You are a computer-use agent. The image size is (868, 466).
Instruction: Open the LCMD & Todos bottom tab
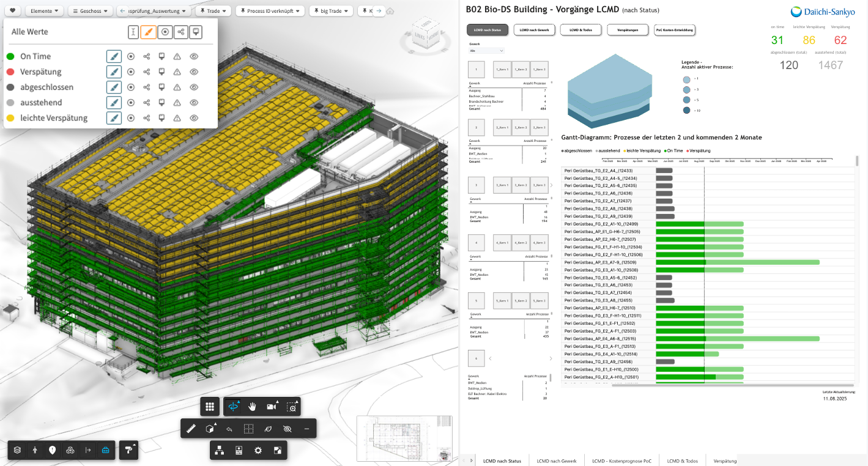pos(682,460)
